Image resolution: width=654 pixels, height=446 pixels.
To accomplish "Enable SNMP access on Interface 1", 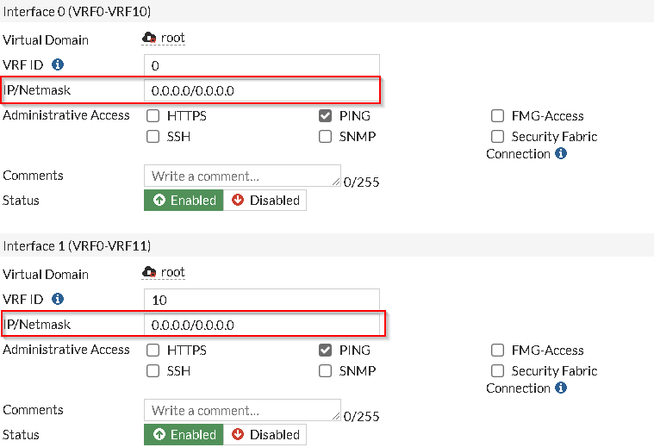I will pos(325,371).
